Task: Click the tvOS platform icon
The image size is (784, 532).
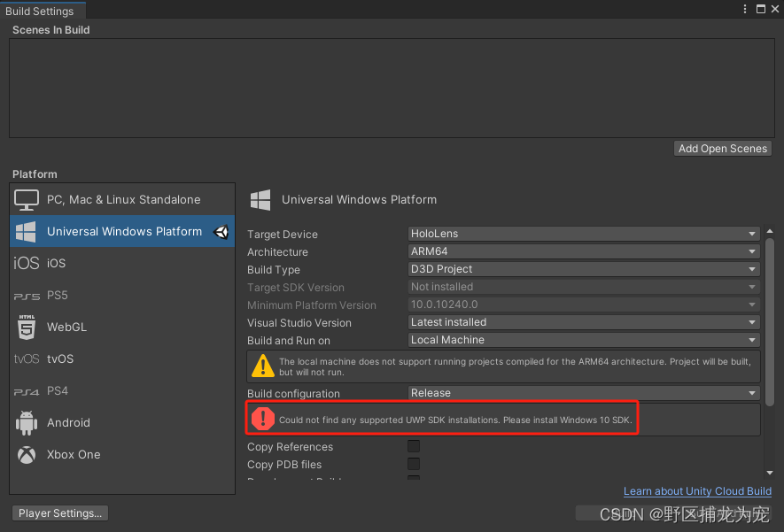Action: 27,359
